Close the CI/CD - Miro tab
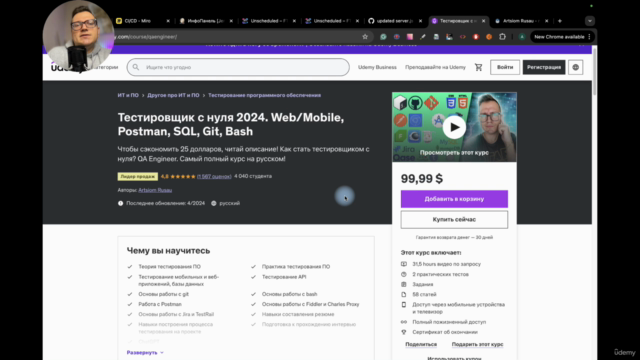The image size is (640, 360). (168, 21)
